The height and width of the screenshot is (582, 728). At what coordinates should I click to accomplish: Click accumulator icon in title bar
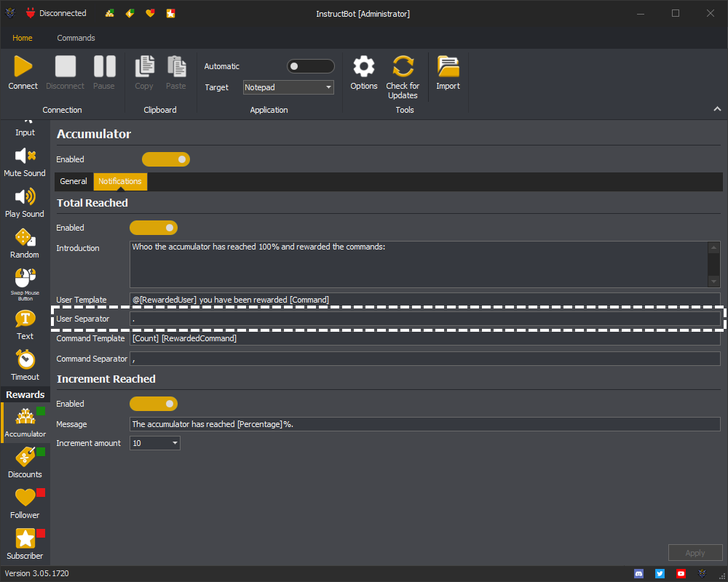(110, 14)
